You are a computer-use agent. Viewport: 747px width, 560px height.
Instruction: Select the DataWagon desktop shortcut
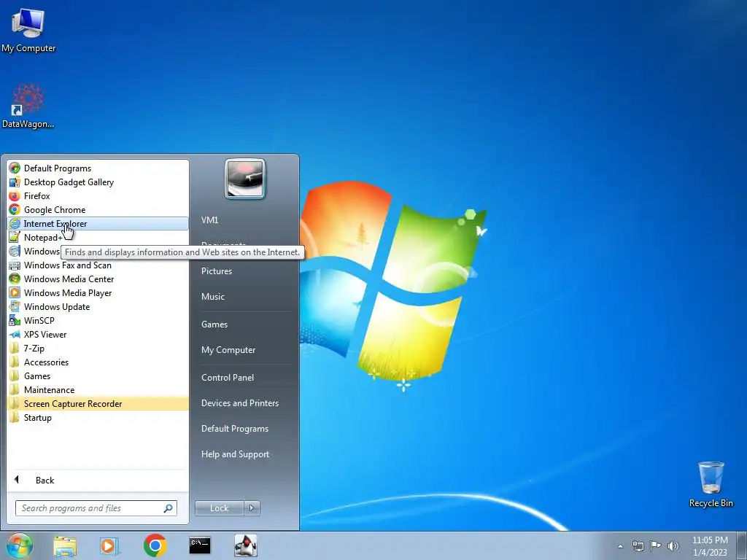click(28, 106)
